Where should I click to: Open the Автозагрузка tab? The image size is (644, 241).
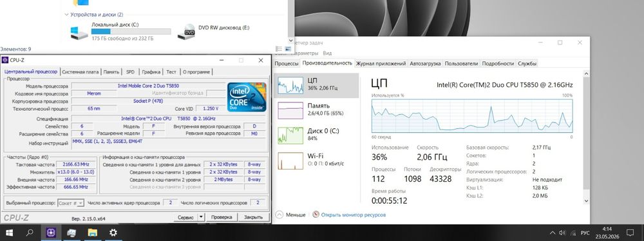pos(426,64)
